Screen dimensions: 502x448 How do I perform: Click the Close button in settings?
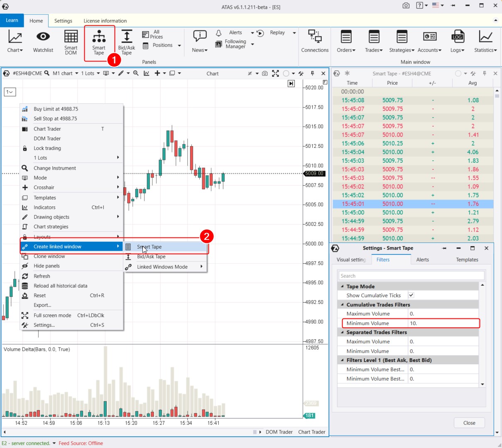click(x=469, y=423)
